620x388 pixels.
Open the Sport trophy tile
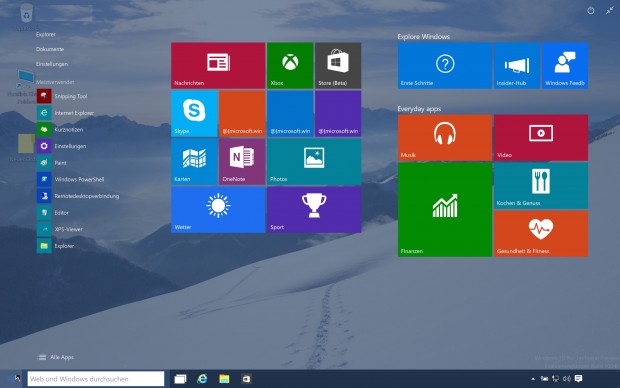314,210
